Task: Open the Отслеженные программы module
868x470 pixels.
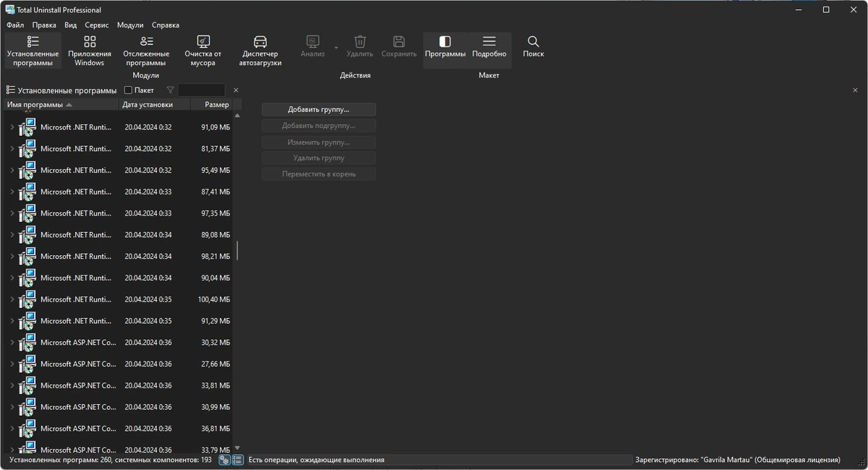Action: pyautogui.click(x=146, y=51)
